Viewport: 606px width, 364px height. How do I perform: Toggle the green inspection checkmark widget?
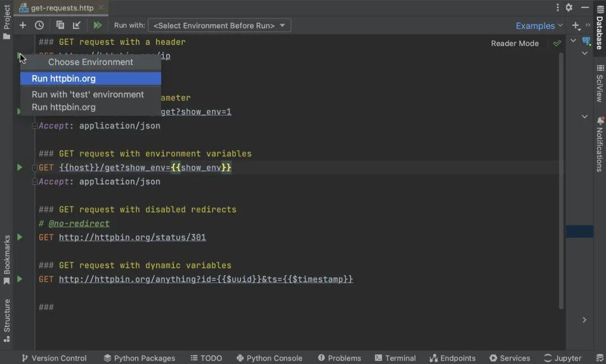tap(557, 43)
